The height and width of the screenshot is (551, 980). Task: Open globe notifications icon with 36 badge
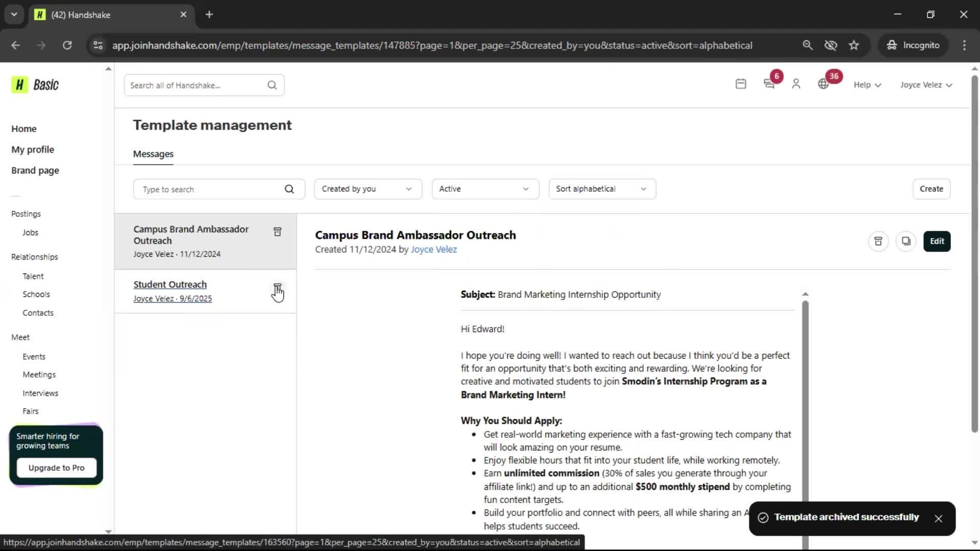823,84
